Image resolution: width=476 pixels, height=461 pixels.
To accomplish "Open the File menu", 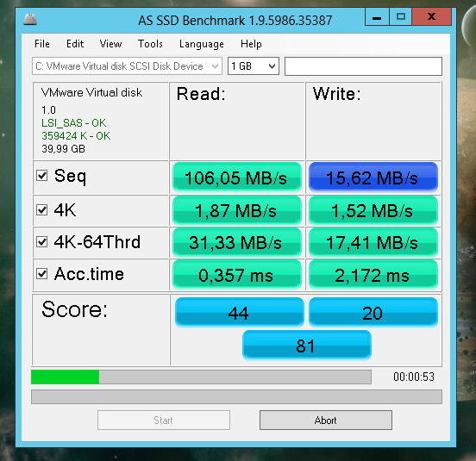I will [x=42, y=44].
